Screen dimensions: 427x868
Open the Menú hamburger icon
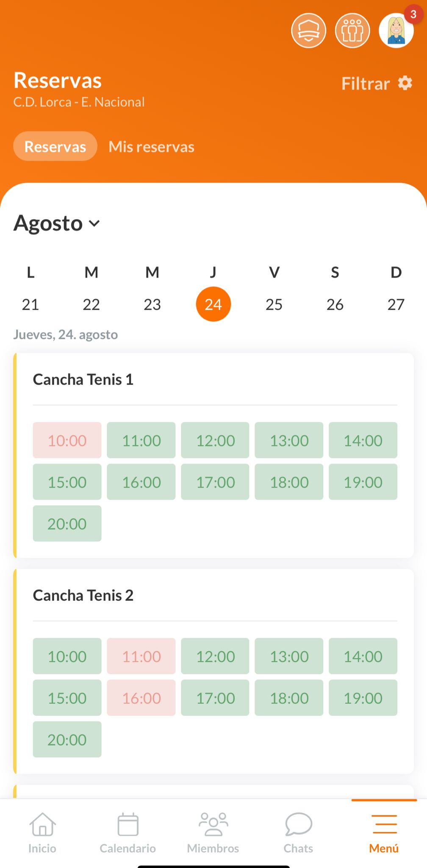(384, 825)
